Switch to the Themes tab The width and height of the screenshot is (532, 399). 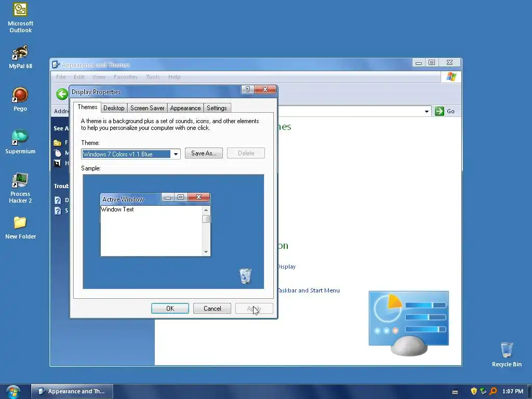click(x=87, y=107)
